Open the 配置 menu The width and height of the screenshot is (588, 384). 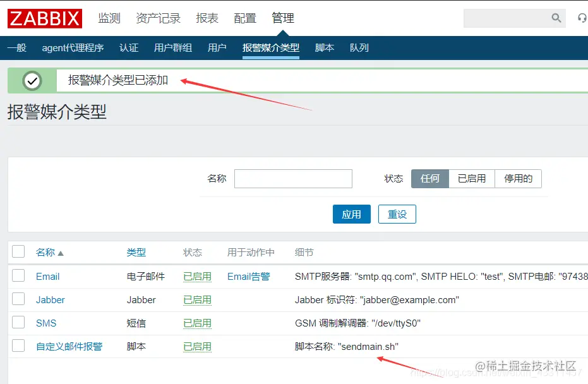click(x=245, y=18)
